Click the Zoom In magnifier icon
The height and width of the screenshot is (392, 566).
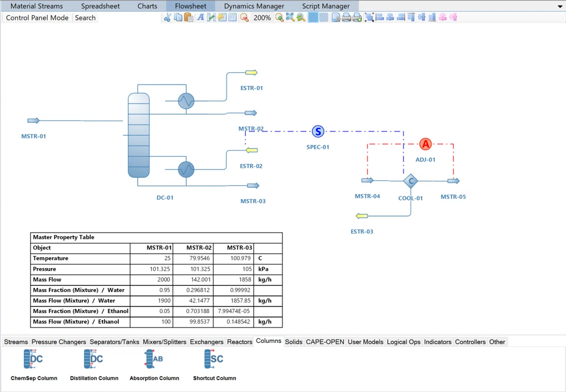click(x=279, y=17)
